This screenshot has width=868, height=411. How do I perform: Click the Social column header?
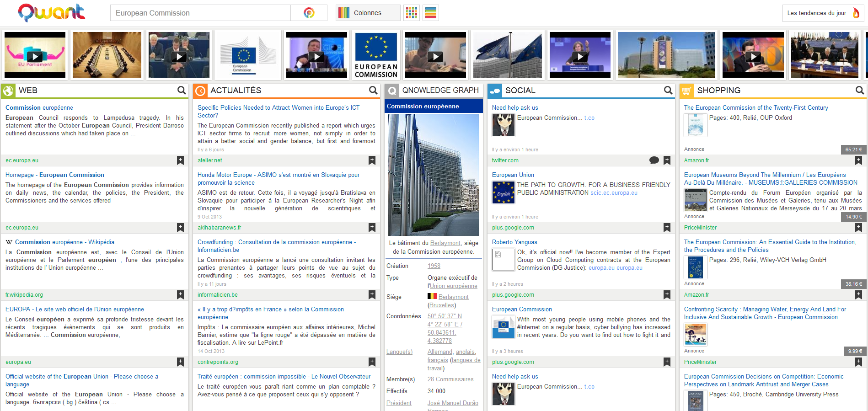click(x=520, y=91)
